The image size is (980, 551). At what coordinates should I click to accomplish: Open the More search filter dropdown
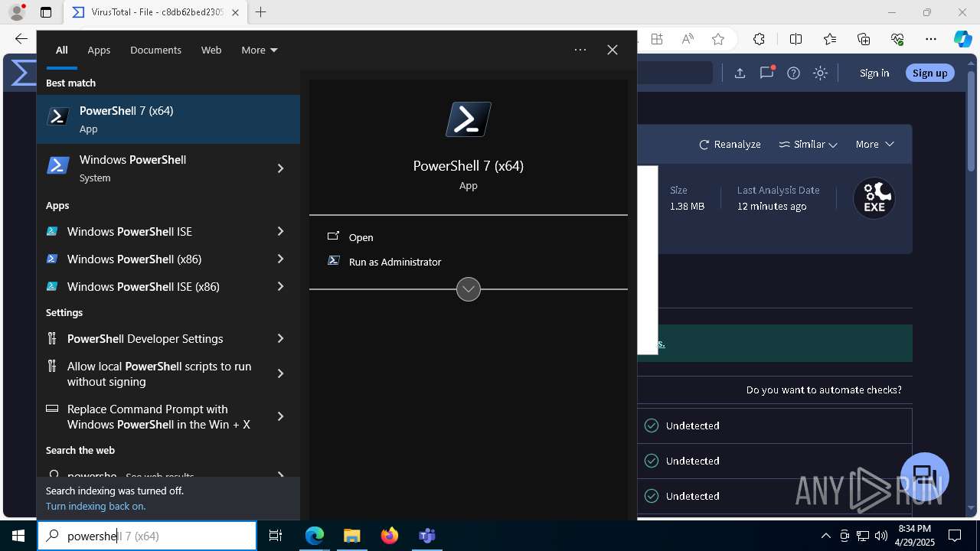pos(259,50)
